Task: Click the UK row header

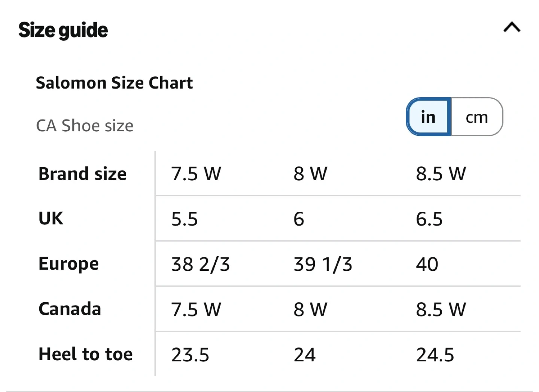Action: 51,218
